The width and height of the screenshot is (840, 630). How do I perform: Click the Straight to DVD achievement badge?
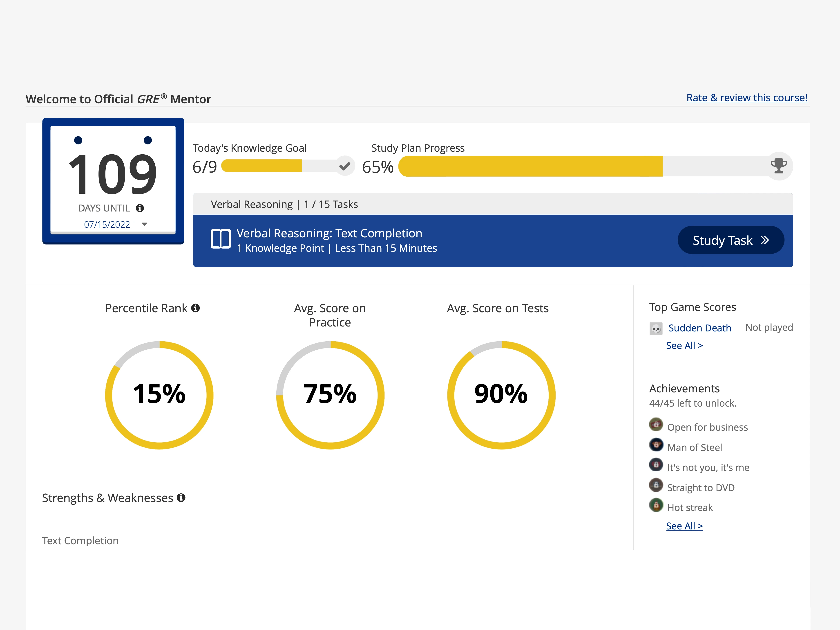(x=656, y=485)
